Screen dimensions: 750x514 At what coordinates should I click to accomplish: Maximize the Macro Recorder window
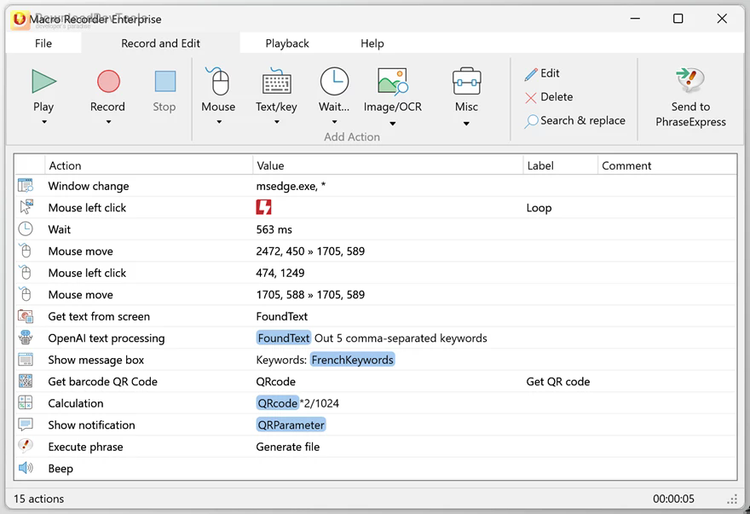click(678, 19)
